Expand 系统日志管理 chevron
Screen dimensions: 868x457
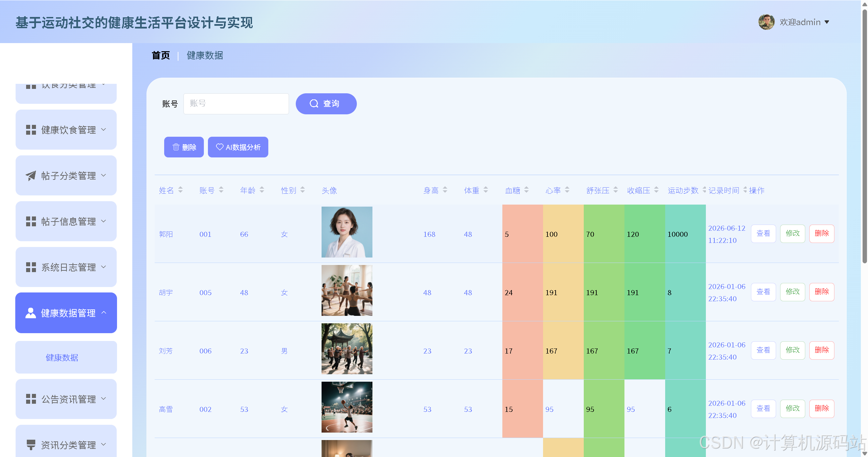(104, 267)
